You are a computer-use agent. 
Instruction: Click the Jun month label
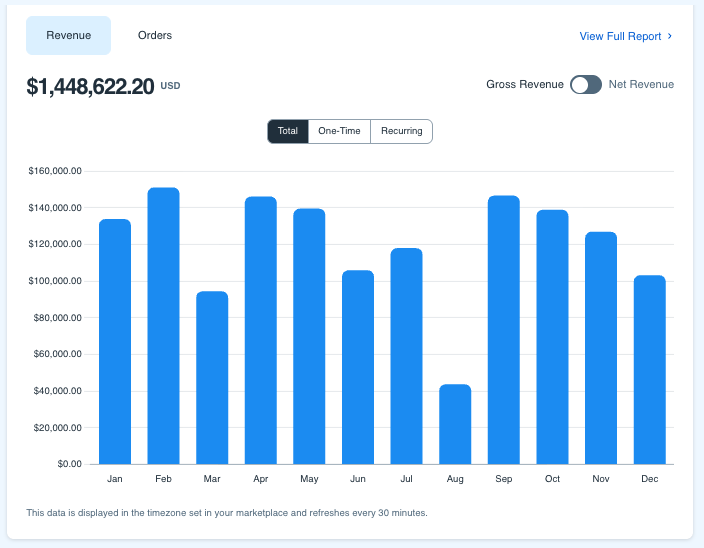click(358, 479)
